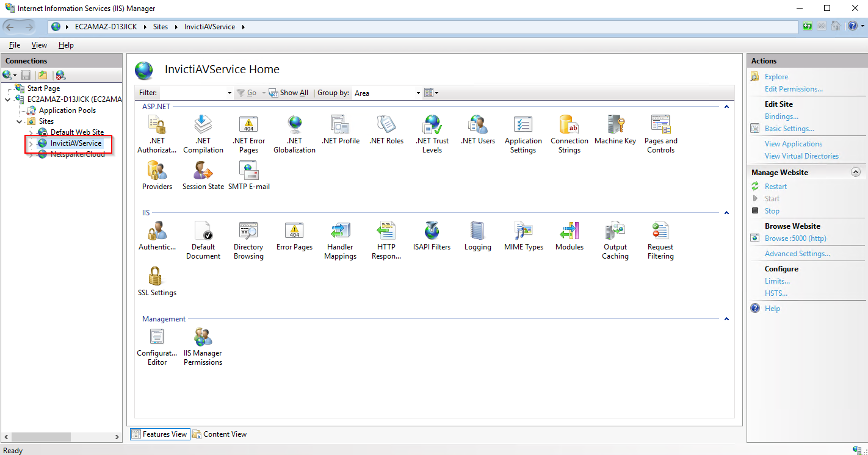Open the View menu
This screenshot has width=868, height=455.
[39, 45]
